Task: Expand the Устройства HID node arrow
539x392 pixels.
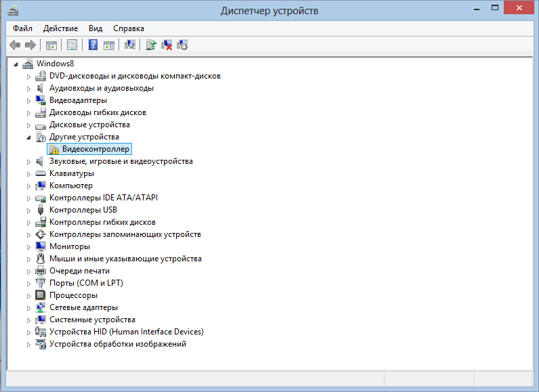Action: [x=28, y=332]
